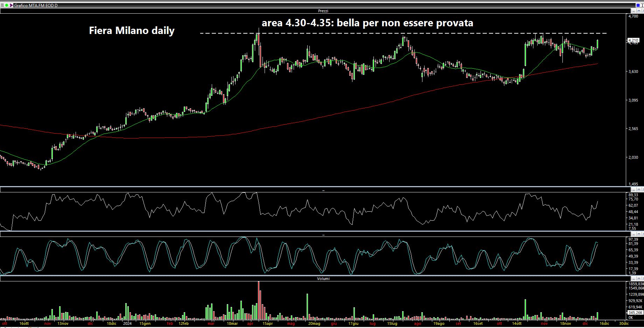Click the '15gen' date on time axis
Screen dimensions: 644x328
click(x=145, y=323)
